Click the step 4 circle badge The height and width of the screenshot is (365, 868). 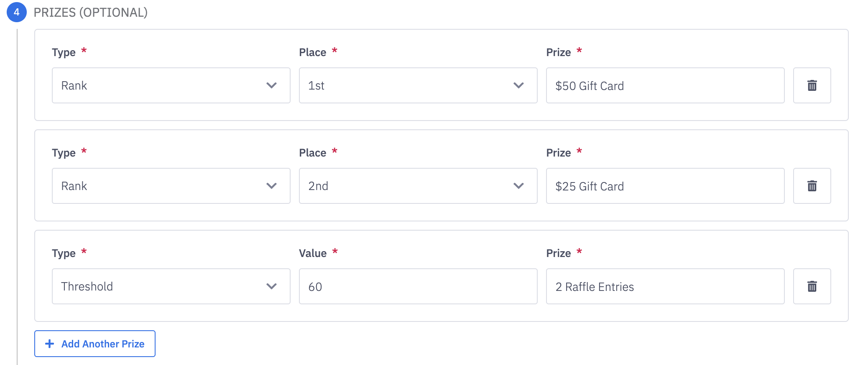coord(17,12)
